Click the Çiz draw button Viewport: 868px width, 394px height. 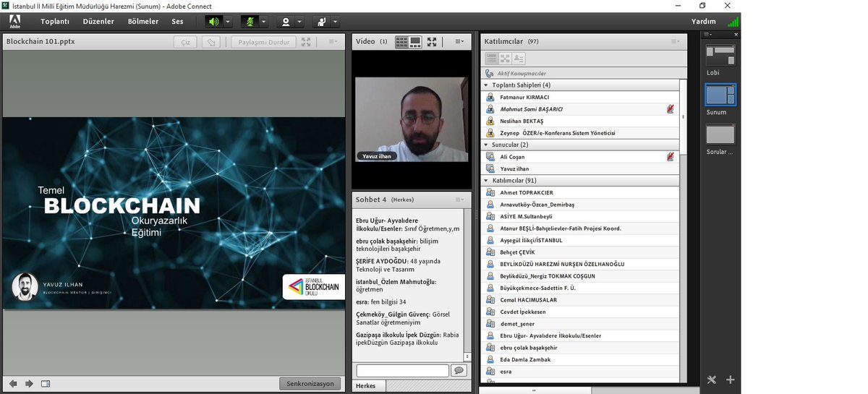point(185,42)
